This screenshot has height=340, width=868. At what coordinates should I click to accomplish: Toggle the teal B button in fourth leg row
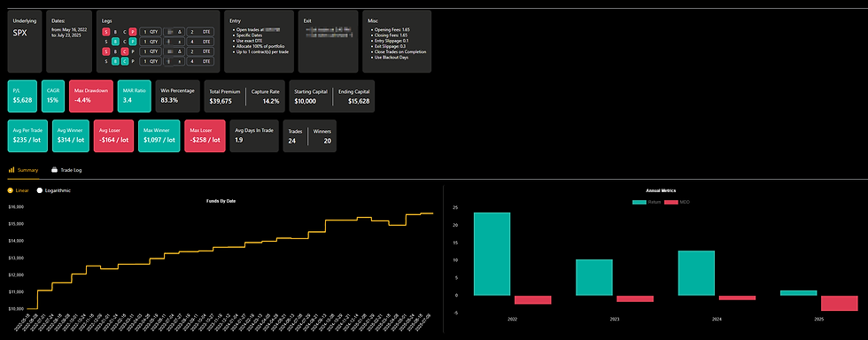pos(115,61)
